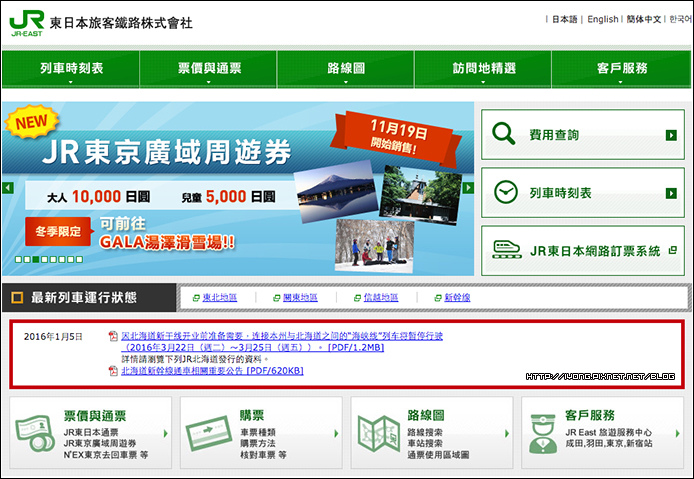Open the 路線圖 navigation menu
This screenshot has height=479, width=694.
346,69
